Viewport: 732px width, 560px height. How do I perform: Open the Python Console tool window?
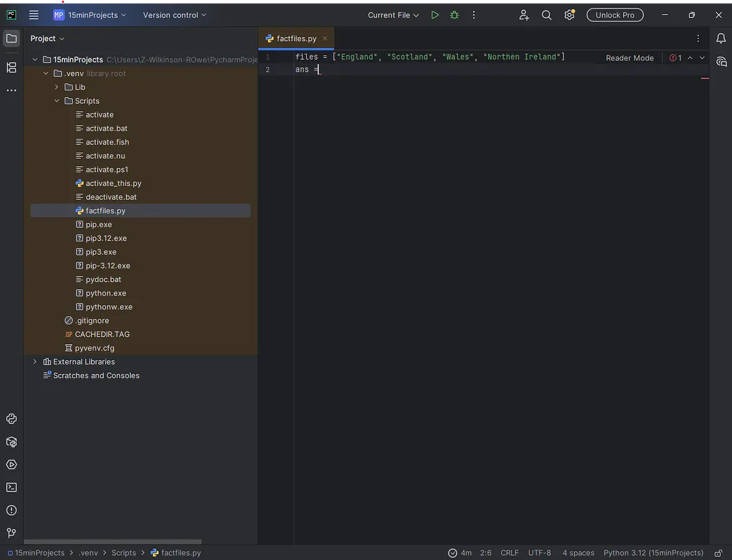click(11, 419)
